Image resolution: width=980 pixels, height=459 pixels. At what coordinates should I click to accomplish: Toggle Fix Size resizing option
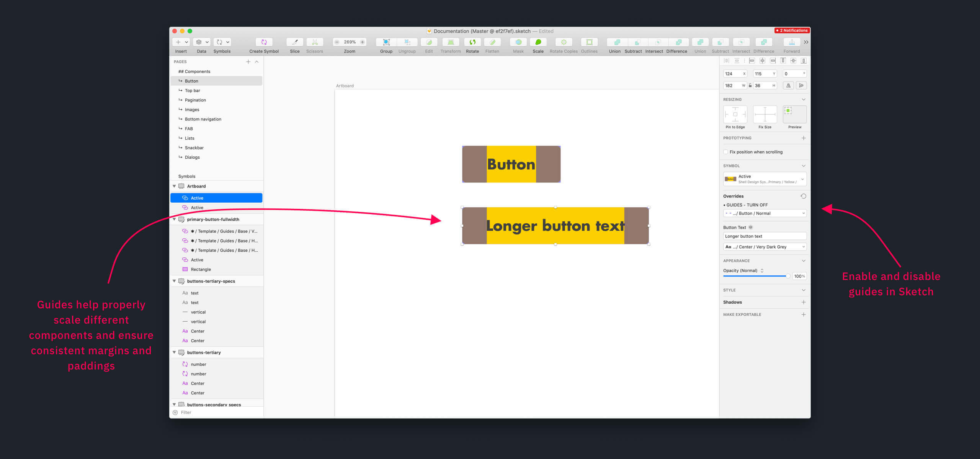point(765,114)
